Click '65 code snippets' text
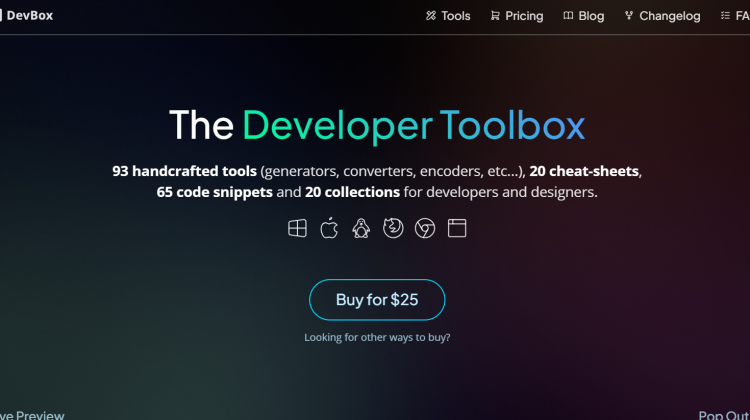 click(214, 192)
